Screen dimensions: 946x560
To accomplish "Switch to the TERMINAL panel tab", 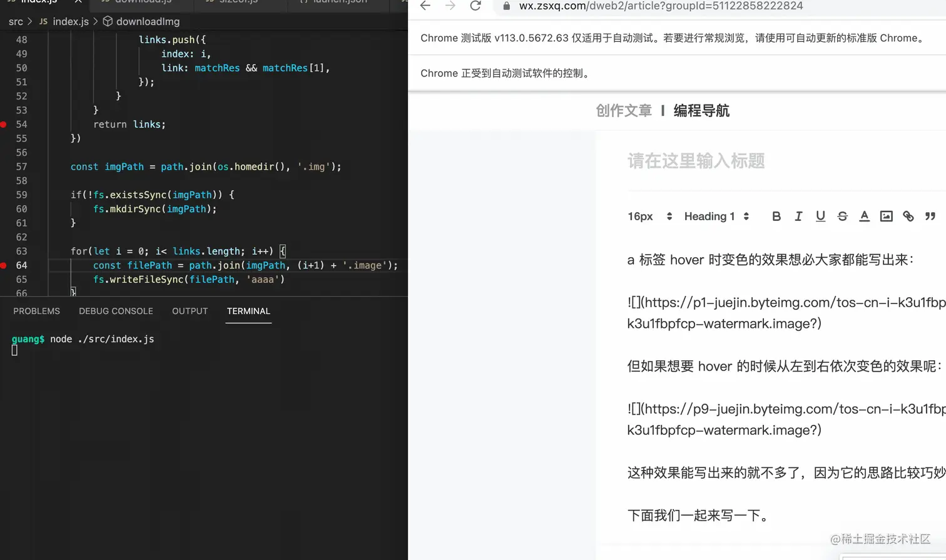I will pyautogui.click(x=248, y=311).
